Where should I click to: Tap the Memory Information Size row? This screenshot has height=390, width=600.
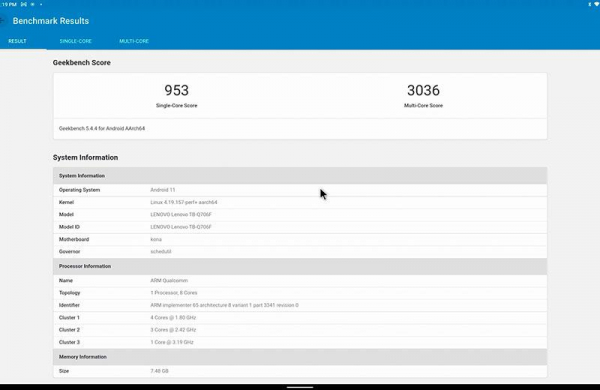[x=300, y=371]
